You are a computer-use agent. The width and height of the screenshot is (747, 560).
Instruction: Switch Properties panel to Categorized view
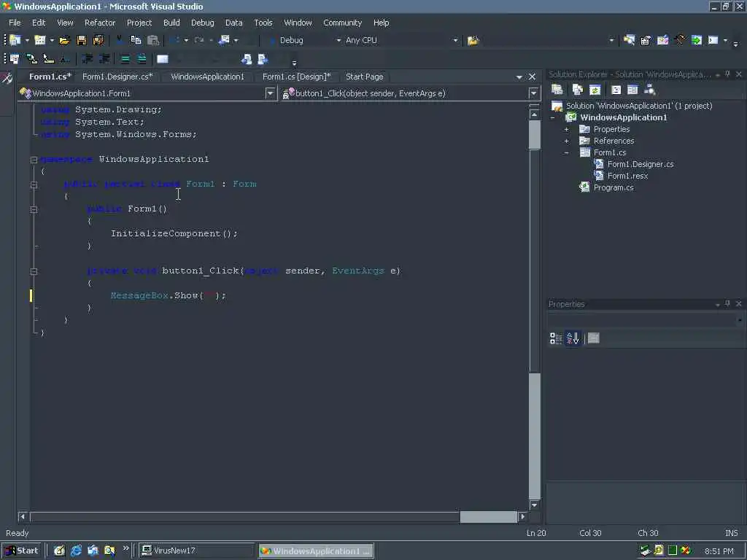tap(556, 338)
